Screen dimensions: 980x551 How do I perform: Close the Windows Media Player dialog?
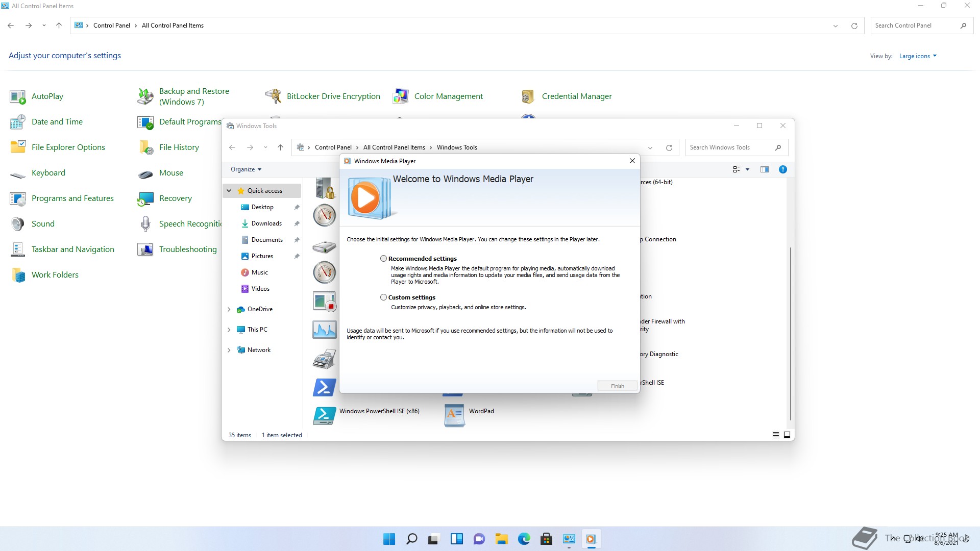[x=632, y=161]
